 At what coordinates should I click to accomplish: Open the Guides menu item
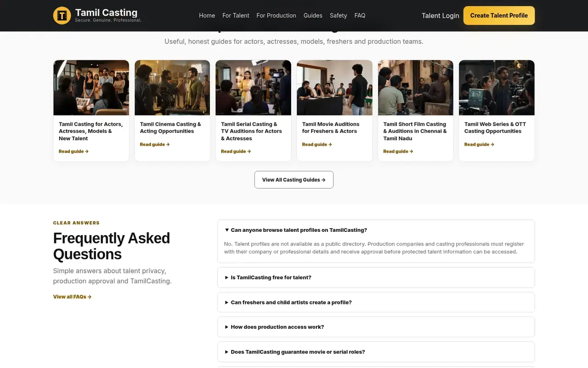coord(313,15)
